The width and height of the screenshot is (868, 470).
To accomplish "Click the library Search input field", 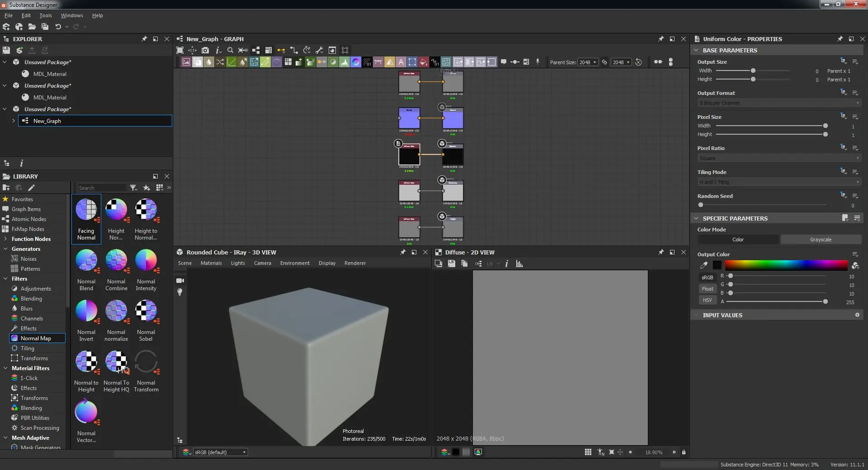I will click(102, 188).
